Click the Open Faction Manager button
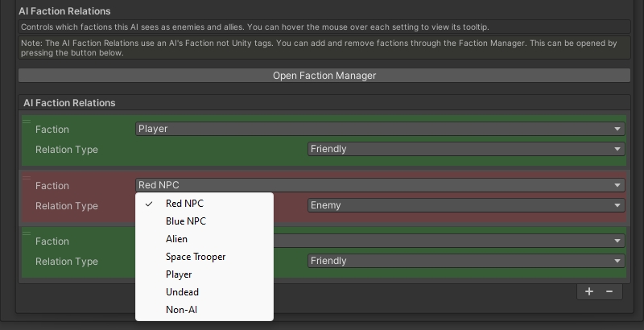 tap(324, 76)
